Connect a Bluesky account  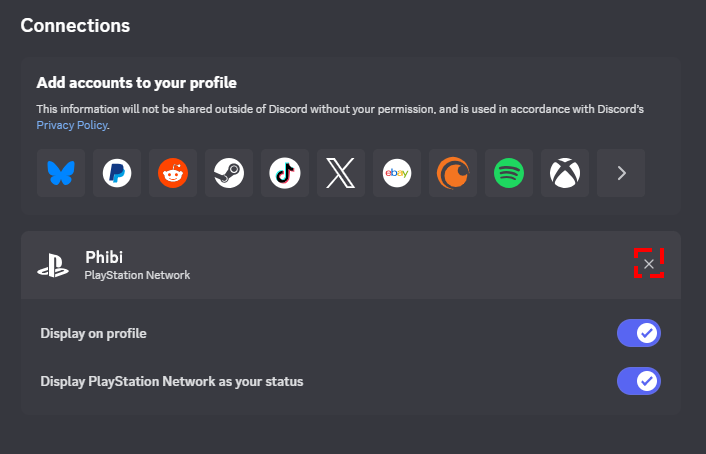[x=61, y=174]
